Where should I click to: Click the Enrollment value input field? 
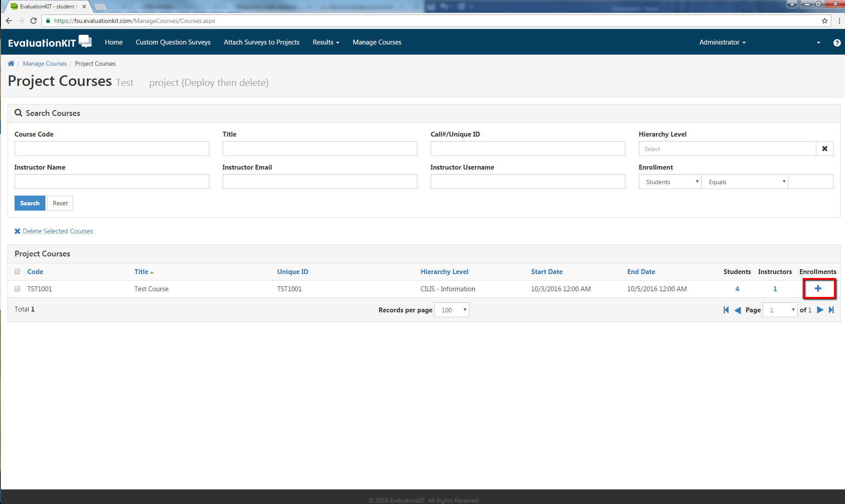[811, 182]
